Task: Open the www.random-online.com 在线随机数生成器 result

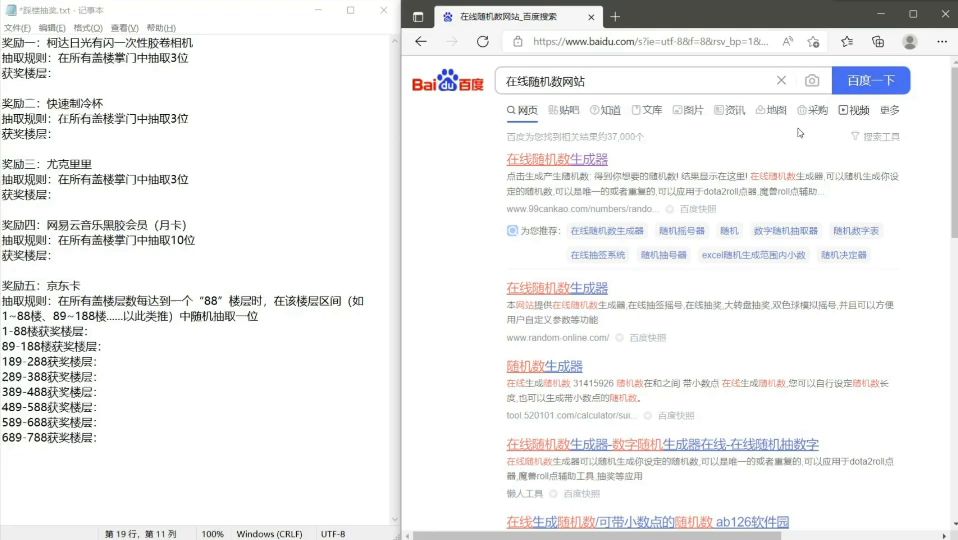Action: pyautogui.click(x=556, y=288)
